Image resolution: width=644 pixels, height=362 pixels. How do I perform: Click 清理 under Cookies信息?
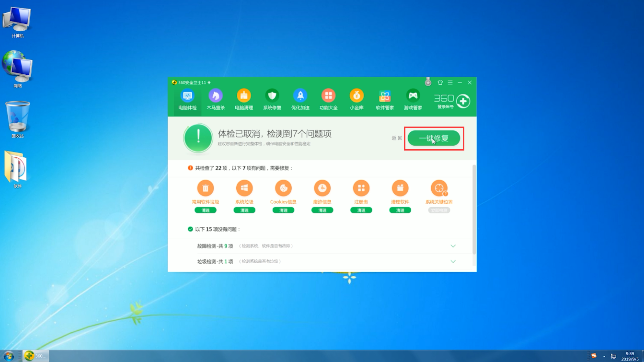click(283, 210)
